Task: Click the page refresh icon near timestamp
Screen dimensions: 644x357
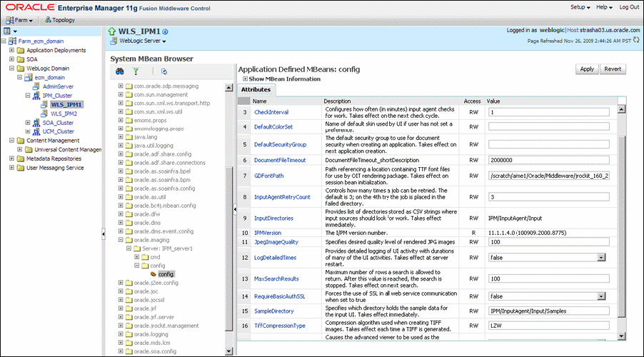Action: coord(636,40)
